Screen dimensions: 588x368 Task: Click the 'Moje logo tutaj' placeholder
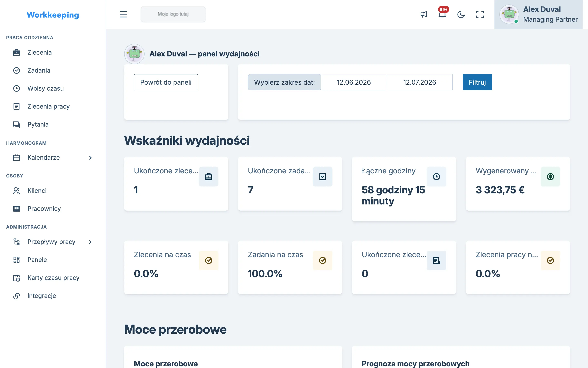coord(173,14)
